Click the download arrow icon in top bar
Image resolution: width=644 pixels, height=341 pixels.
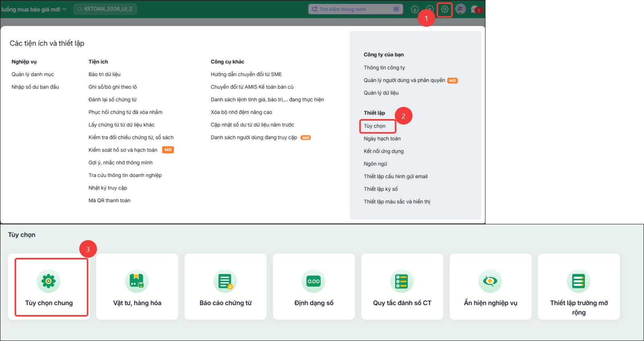point(415,10)
